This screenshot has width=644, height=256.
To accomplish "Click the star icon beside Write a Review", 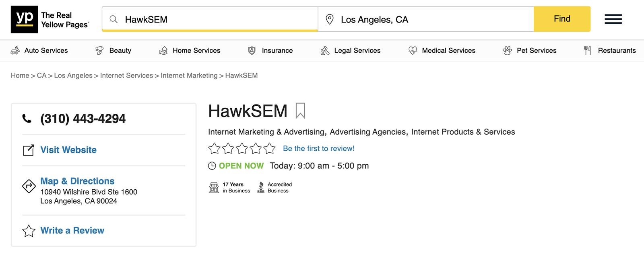I will point(29,231).
